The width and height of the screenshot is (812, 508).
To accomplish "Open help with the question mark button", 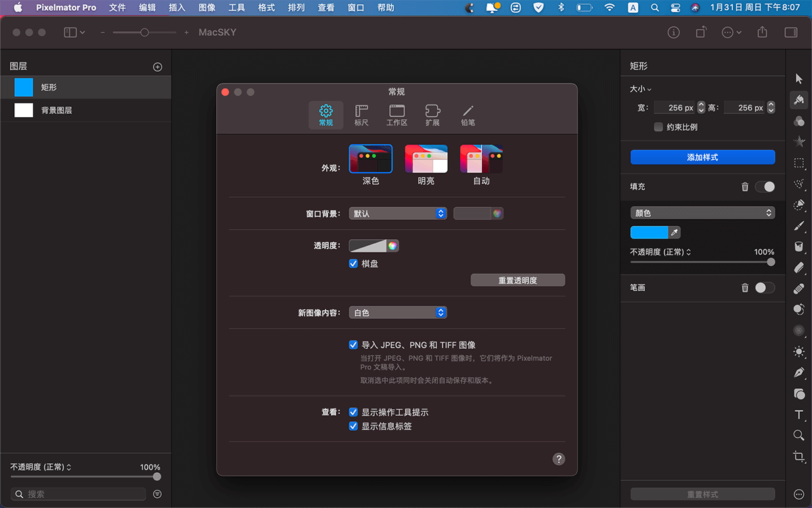I will (x=559, y=459).
